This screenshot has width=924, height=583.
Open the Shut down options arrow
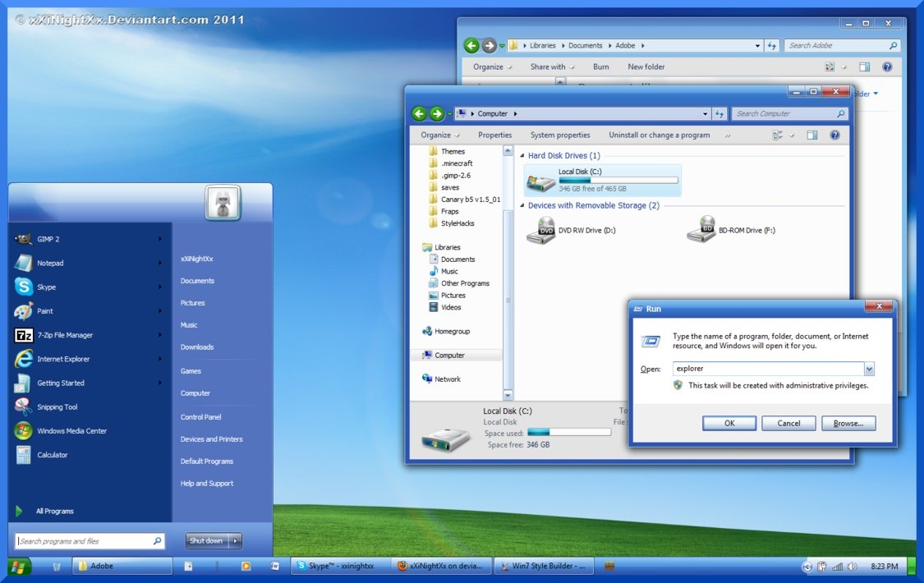[234, 540]
